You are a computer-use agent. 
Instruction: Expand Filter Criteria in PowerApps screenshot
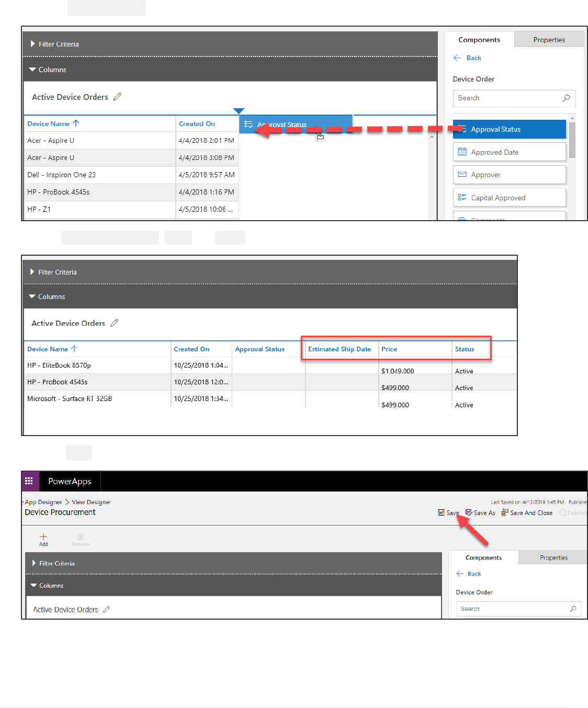coord(34,563)
